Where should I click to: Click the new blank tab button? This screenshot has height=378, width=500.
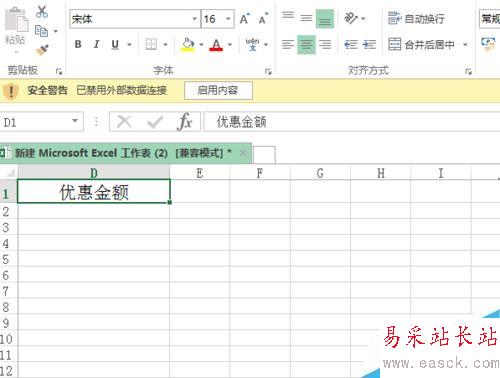[264, 155]
